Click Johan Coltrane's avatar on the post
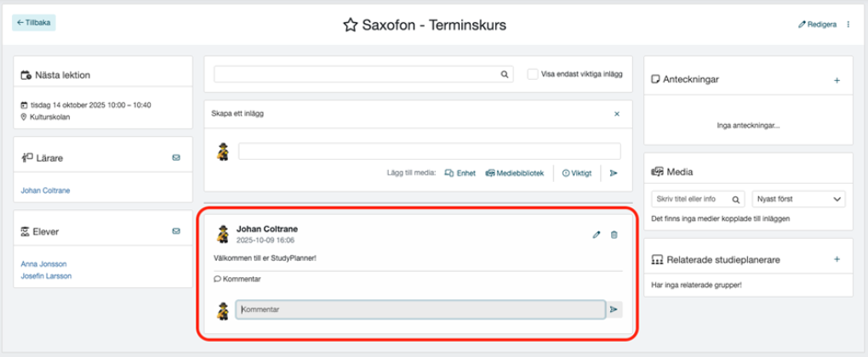Image resolution: width=868 pixels, height=357 pixels. tap(223, 235)
